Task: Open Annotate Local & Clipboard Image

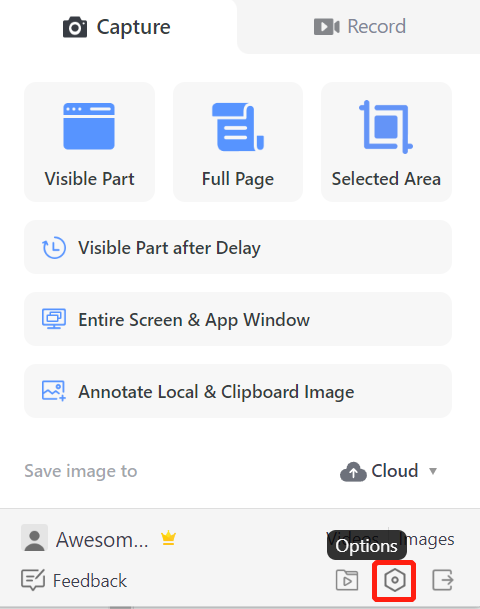Action: (238, 391)
